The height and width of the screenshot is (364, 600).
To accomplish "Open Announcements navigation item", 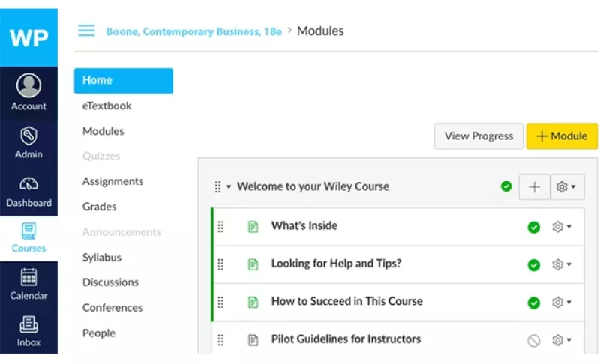I will pyautogui.click(x=121, y=232).
